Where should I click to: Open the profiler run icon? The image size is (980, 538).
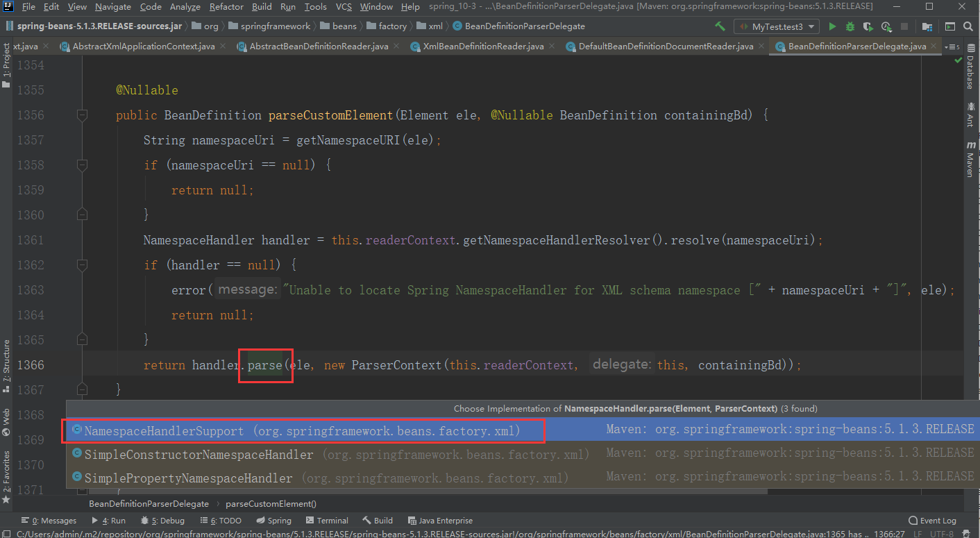886,26
